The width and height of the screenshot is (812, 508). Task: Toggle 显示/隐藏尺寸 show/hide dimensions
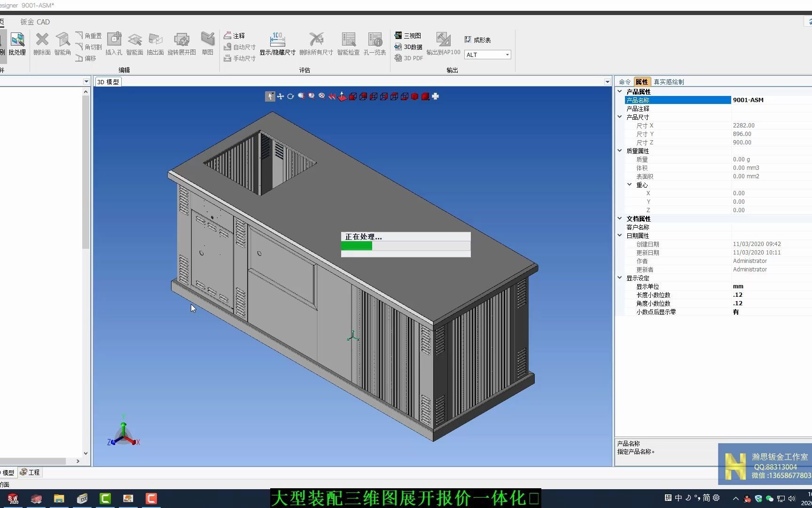click(277, 44)
